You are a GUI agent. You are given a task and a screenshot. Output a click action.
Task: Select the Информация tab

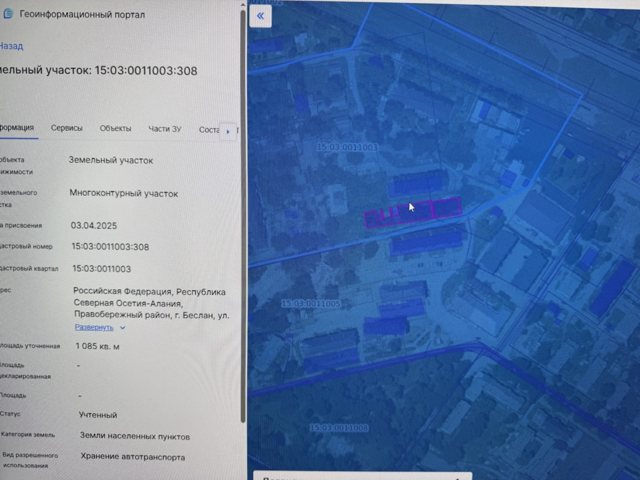[17, 128]
